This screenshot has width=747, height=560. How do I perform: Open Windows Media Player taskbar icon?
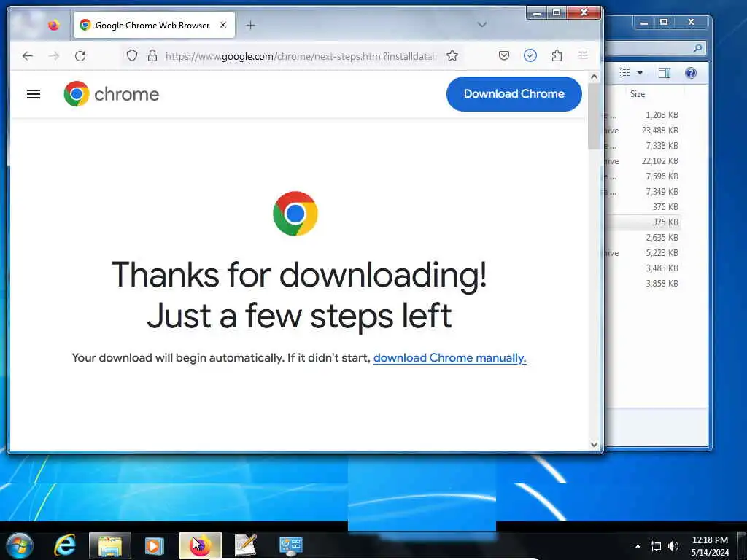(155, 545)
